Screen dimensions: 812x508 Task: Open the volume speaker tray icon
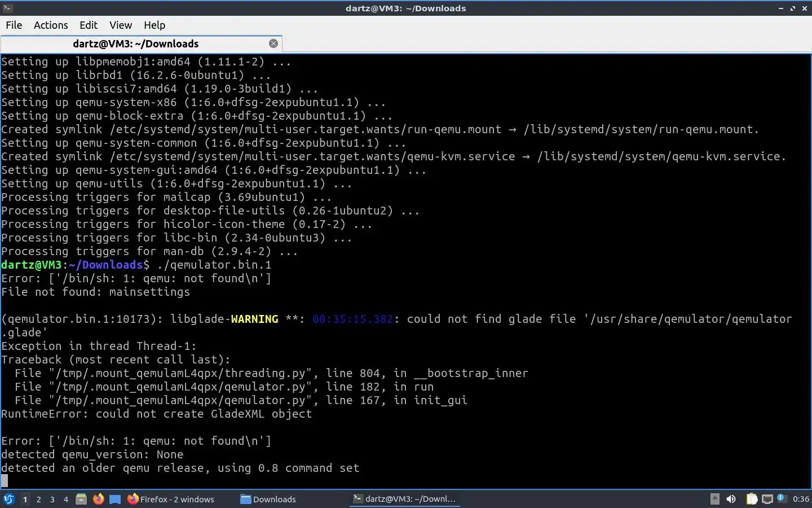tap(731, 499)
